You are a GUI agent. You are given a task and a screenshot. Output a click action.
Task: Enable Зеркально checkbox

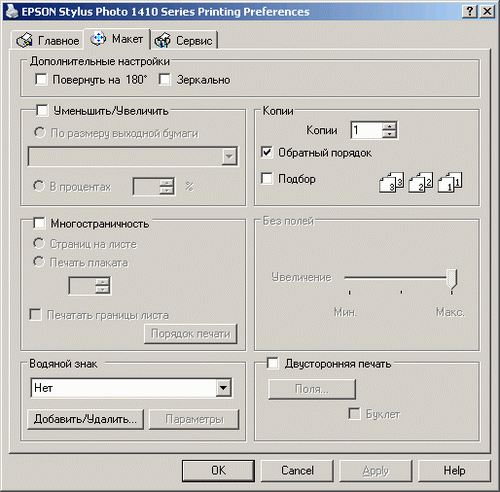coord(165,80)
